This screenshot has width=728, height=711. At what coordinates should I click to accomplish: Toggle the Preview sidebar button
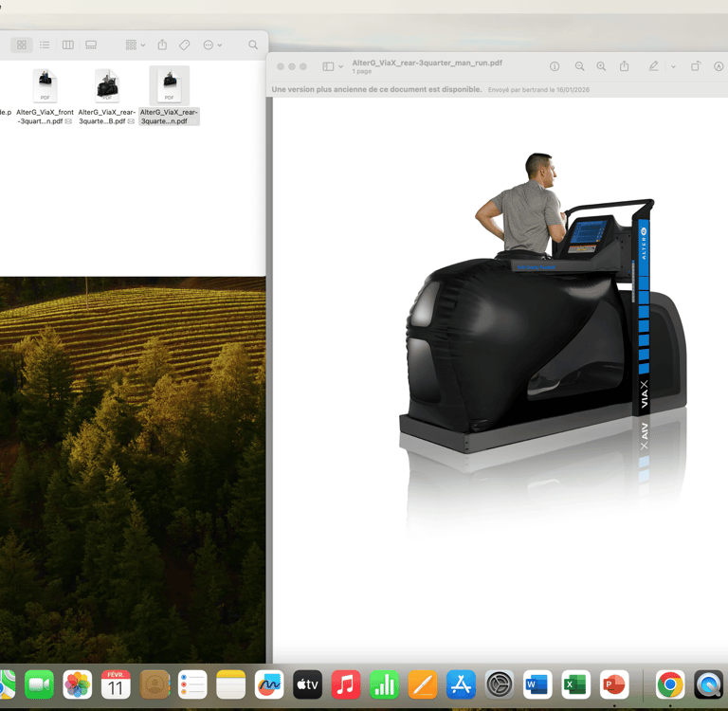328,66
